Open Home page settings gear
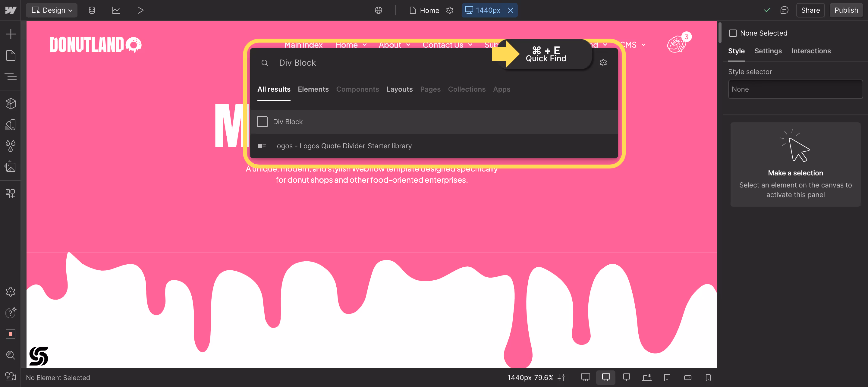Viewport: 868px width, 387px height. (449, 10)
